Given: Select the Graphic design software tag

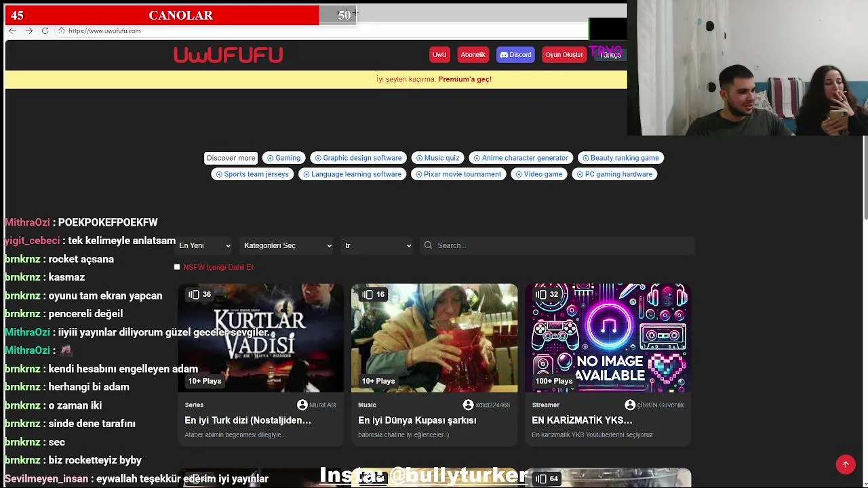Looking at the screenshot, I should (358, 158).
